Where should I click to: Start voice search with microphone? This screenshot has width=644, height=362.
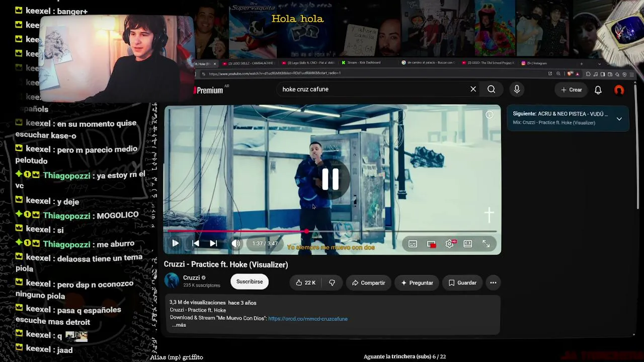(x=517, y=89)
